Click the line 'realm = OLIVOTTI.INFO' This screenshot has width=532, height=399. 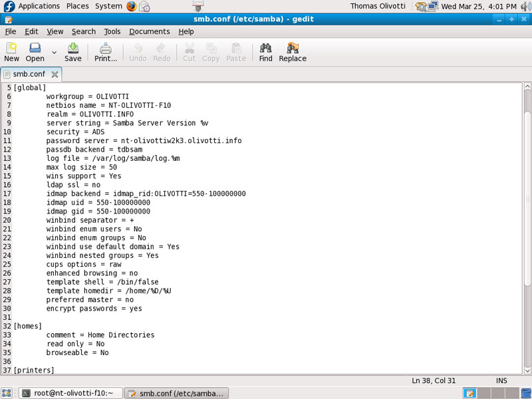pyautogui.click(x=90, y=114)
